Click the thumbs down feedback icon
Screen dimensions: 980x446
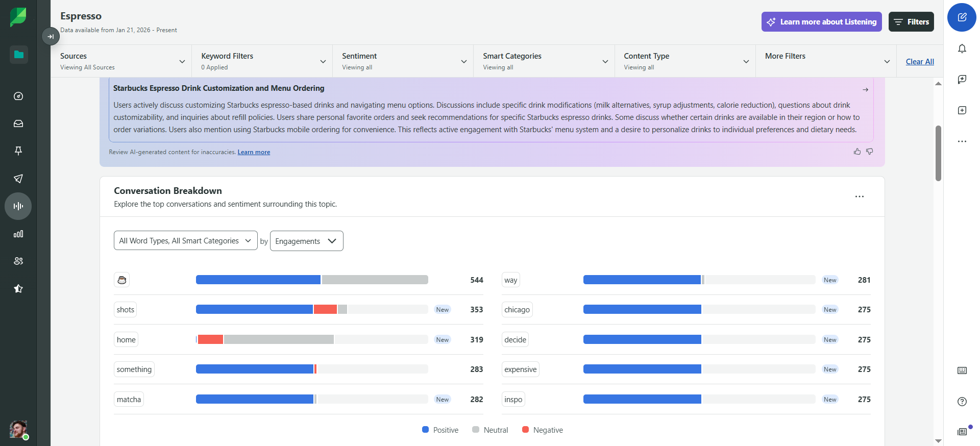870,152
